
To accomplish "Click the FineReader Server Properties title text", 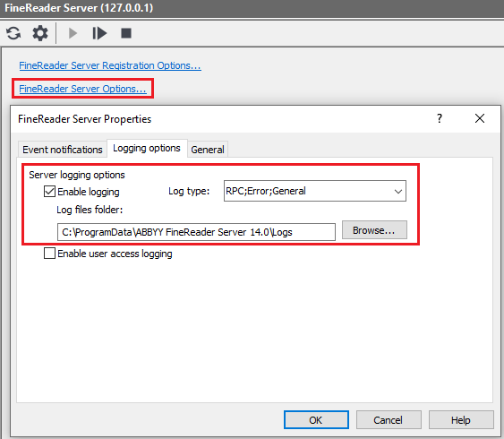I will (x=84, y=119).
